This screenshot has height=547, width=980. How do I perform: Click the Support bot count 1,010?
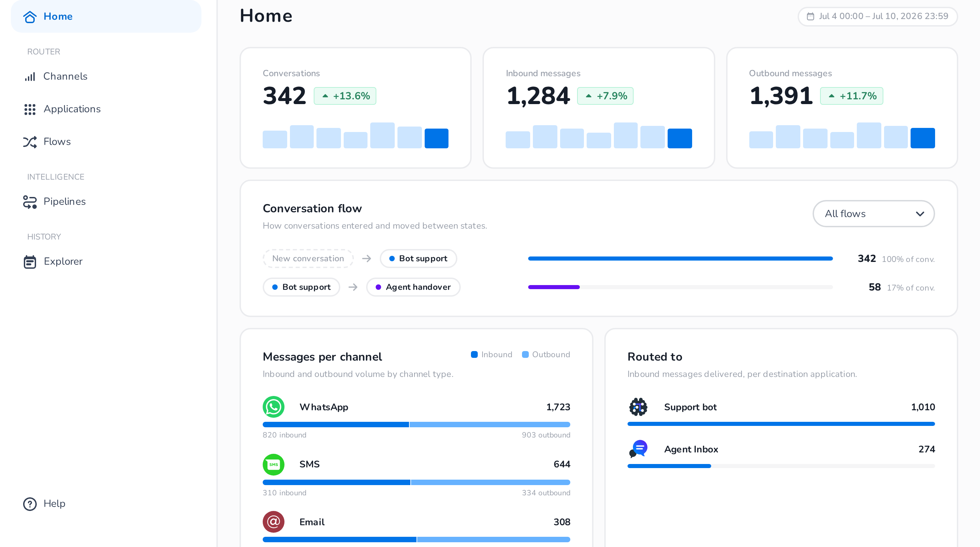[x=922, y=407]
